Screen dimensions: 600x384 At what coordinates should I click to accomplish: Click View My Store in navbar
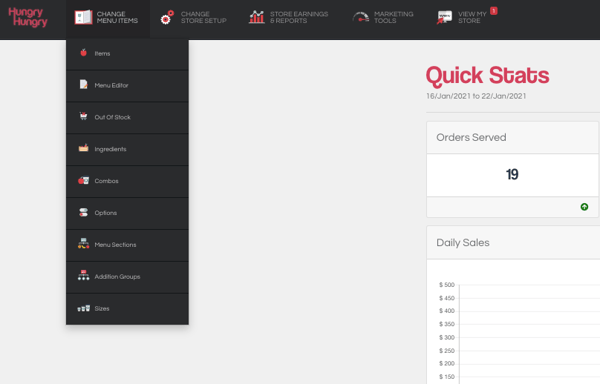tap(462, 18)
